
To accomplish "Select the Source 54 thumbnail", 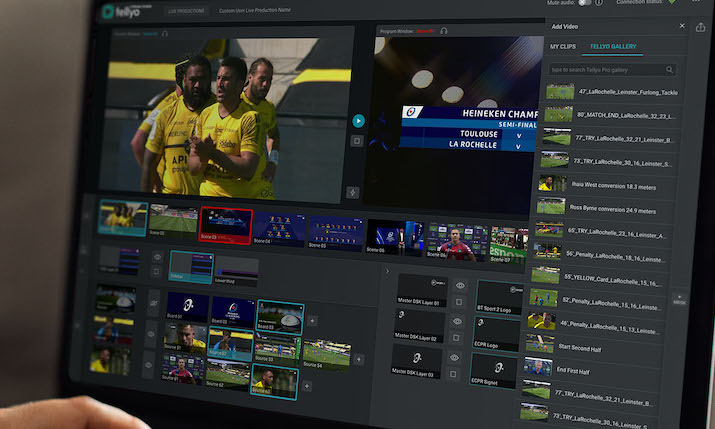I will 326,355.
